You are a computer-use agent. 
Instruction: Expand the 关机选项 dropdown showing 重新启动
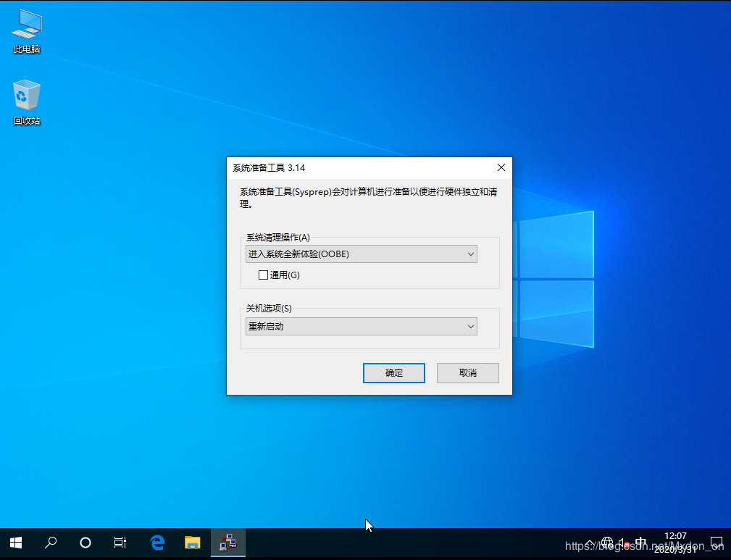(362, 327)
